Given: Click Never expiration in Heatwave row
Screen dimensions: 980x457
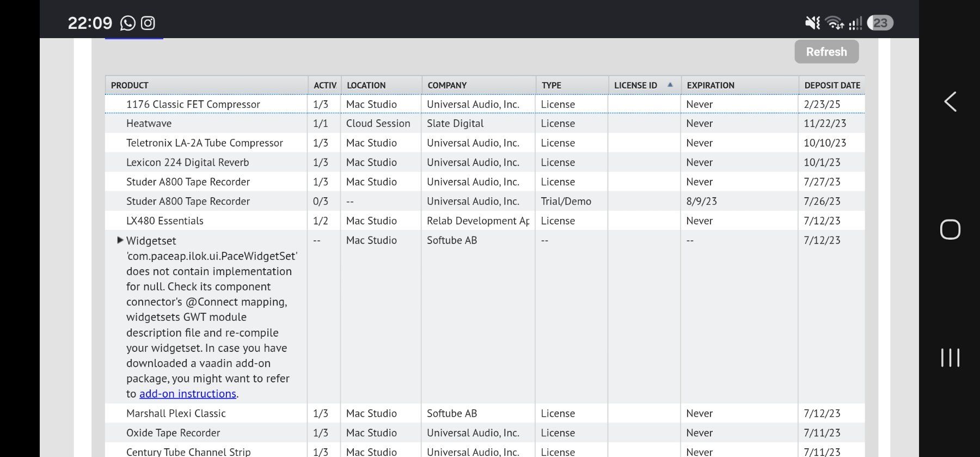Looking at the screenshot, I should click(700, 124).
